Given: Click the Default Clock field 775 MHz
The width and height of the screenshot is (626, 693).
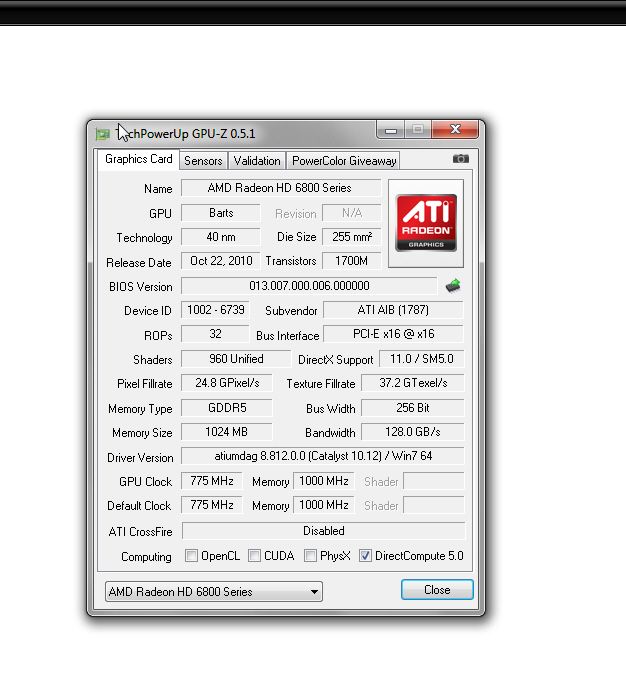Looking at the screenshot, I should (212, 505).
